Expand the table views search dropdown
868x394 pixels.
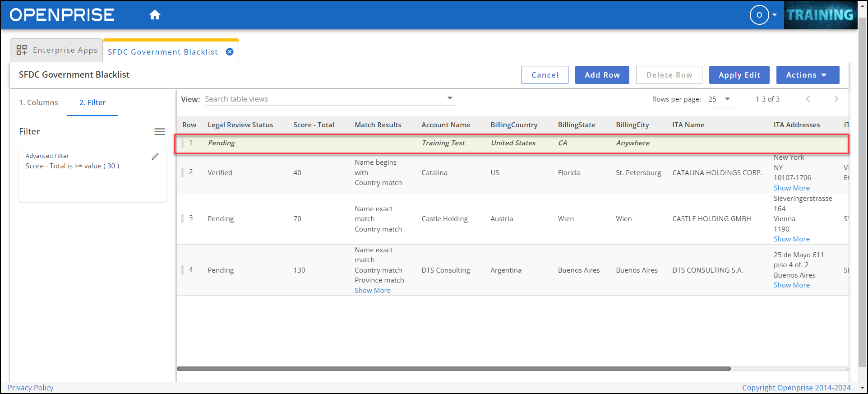point(449,98)
